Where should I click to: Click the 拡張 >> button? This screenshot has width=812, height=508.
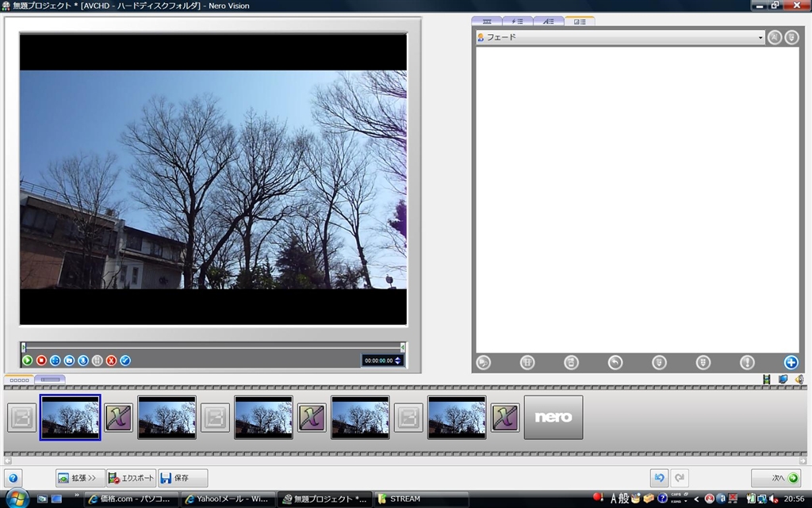[80, 478]
